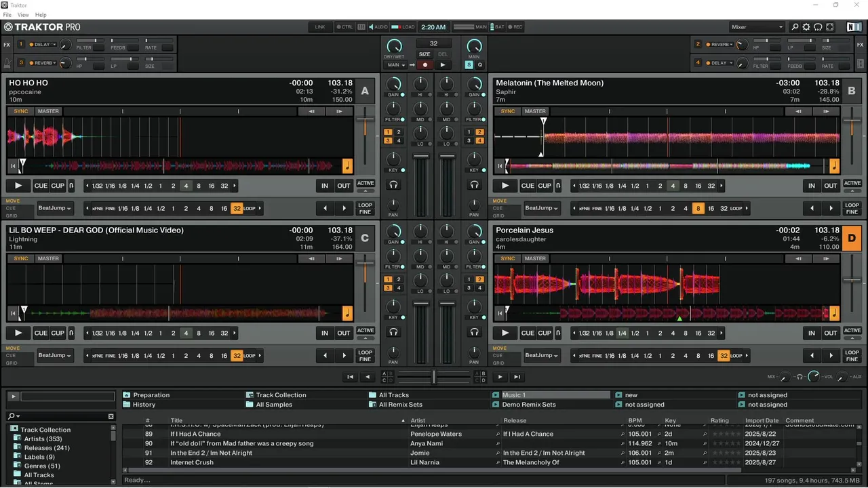Enable the S snap button in master panel
868x488 pixels.
(x=469, y=65)
